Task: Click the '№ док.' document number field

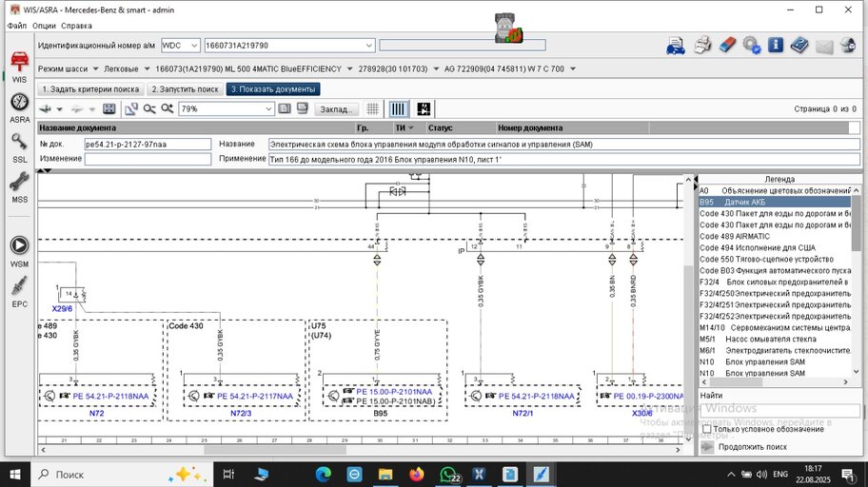Action: [x=148, y=145]
